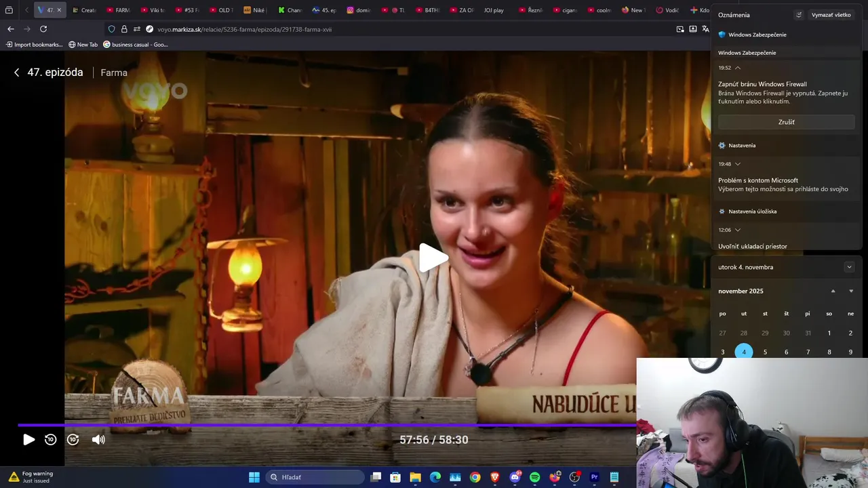Open the Fog warning weather widget

click(x=31, y=477)
